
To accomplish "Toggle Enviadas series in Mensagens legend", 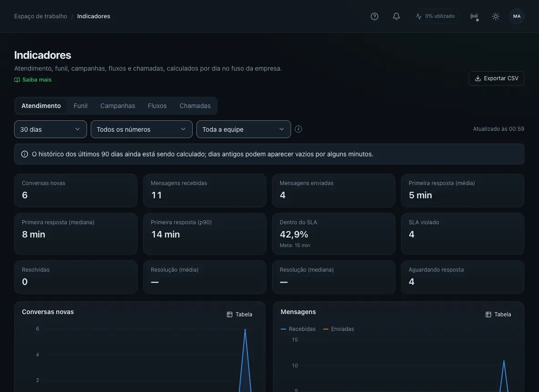I will click(339, 329).
